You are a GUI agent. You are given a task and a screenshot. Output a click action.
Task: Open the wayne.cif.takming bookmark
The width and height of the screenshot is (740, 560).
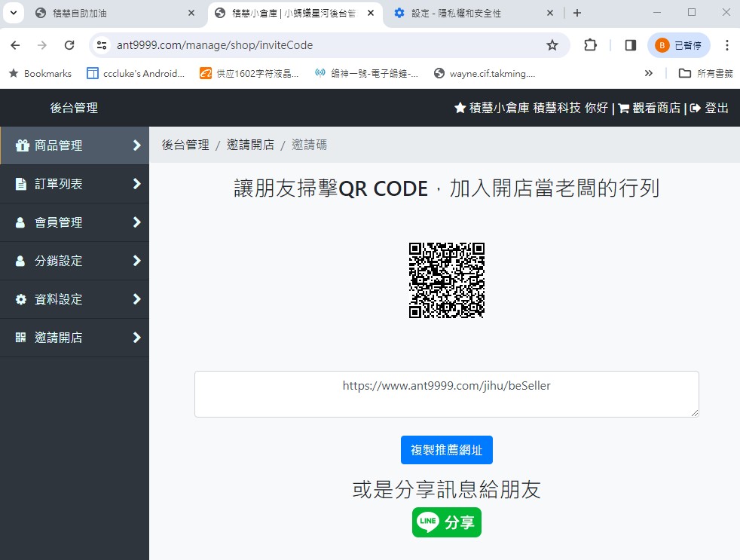tap(485, 74)
